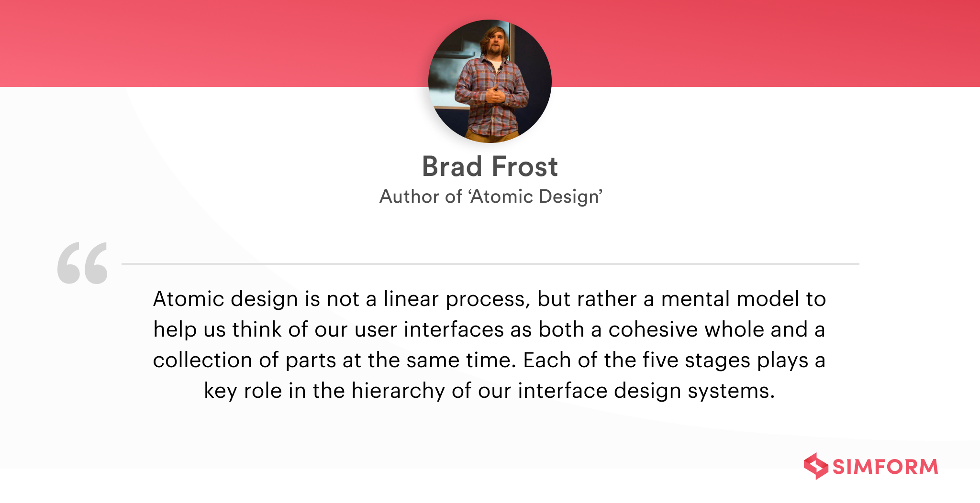980x503 pixels.
Task: Click the large gray quotation mark icon
Action: point(82,263)
